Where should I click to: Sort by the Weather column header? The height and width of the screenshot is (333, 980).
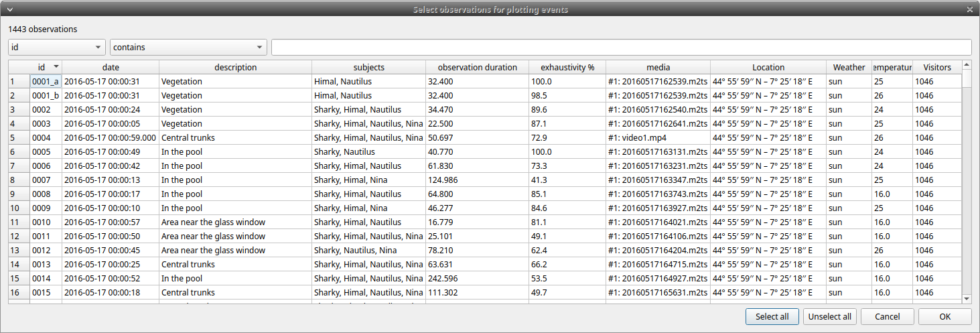(849, 67)
